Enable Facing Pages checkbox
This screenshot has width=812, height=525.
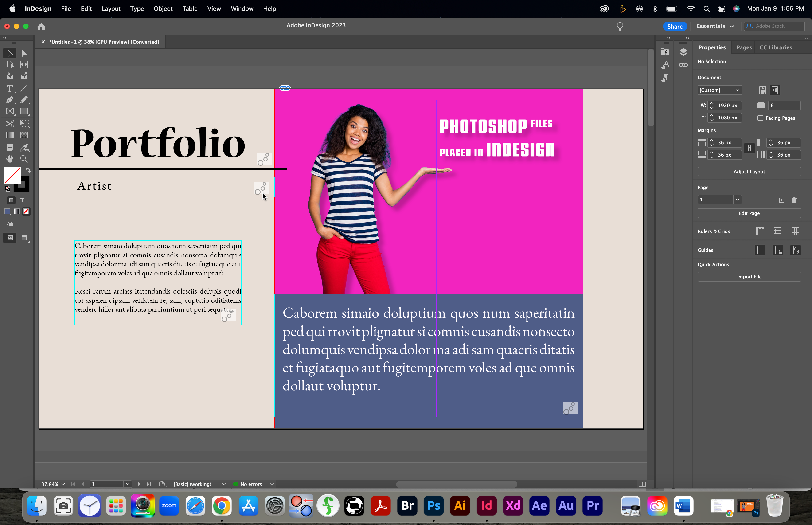(x=760, y=118)
